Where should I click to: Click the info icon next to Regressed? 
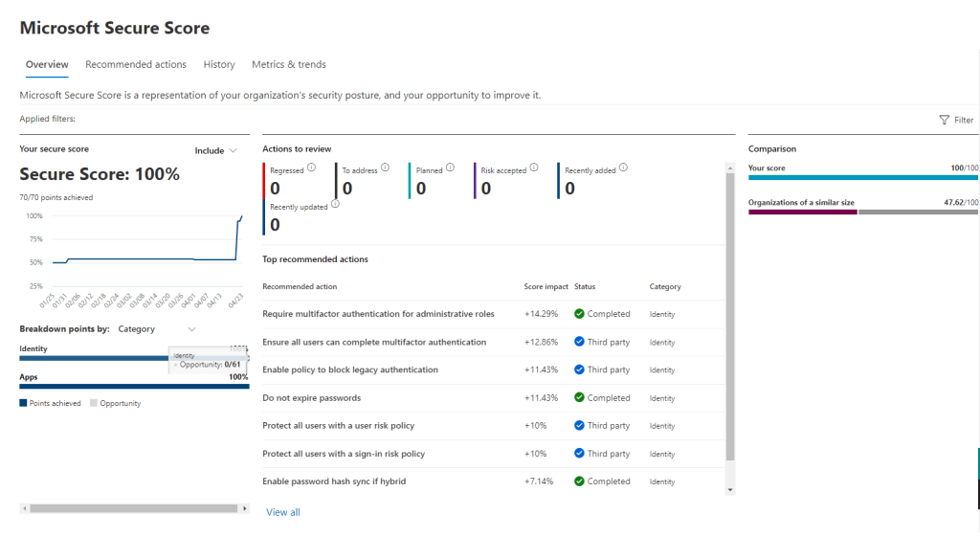tap(313, 168)
